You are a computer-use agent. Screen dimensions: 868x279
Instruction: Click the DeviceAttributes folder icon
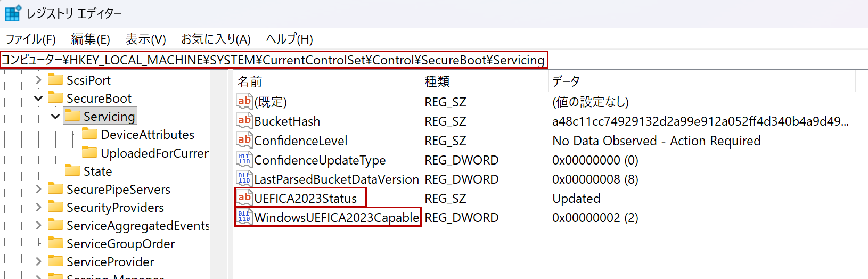[x=89, y=134]
